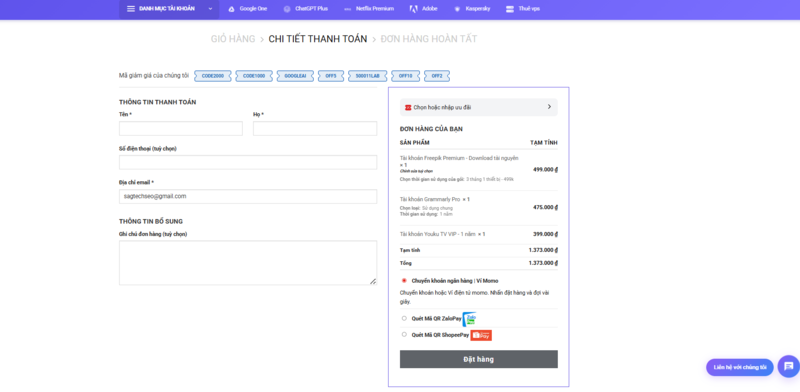Click the Adobe logo icon
This screenshot has height=392, width=800.
point(413,9)
